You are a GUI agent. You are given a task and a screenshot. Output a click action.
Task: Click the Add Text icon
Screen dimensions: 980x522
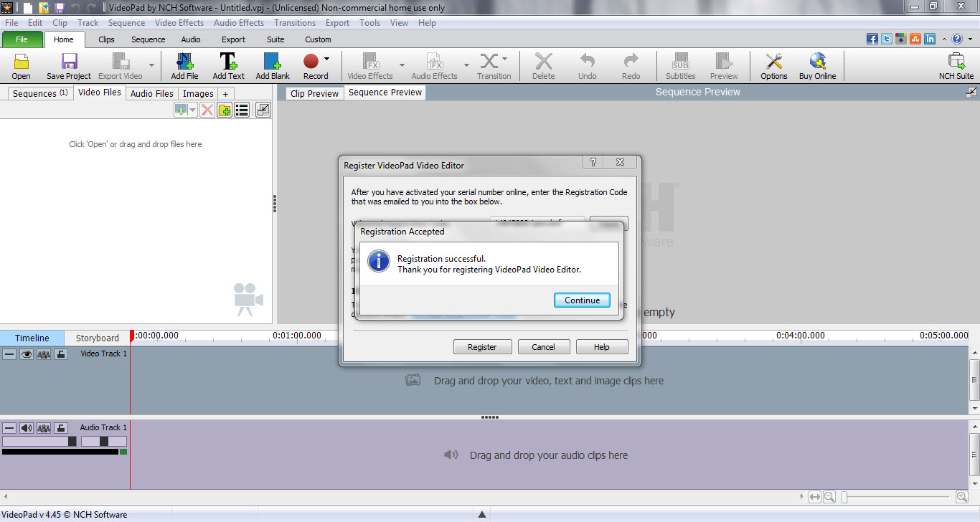coord(228,62)
